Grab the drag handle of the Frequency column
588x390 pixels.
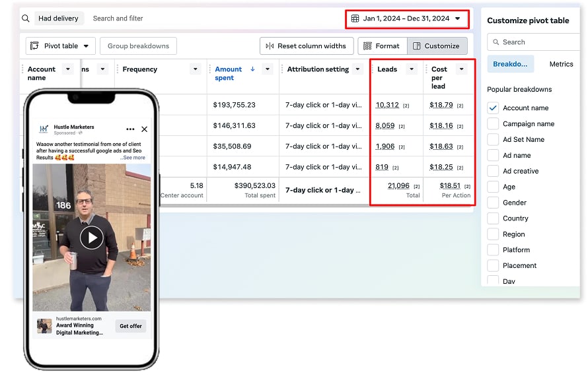(x=118, y=69)
